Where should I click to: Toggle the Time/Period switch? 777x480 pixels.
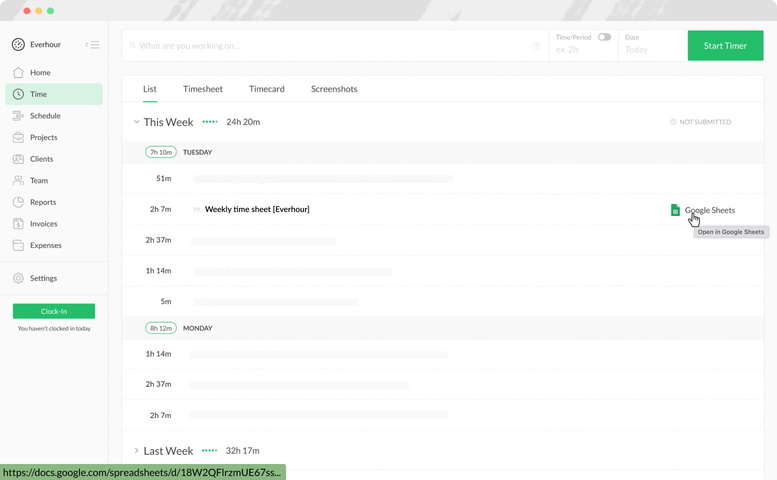[604, 37]
